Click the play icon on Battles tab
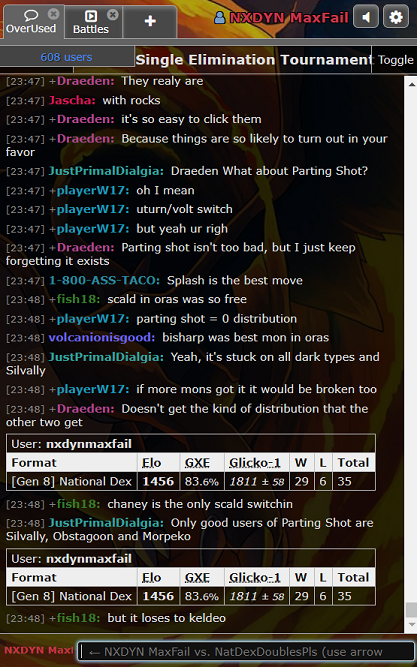 coord(91,16)
